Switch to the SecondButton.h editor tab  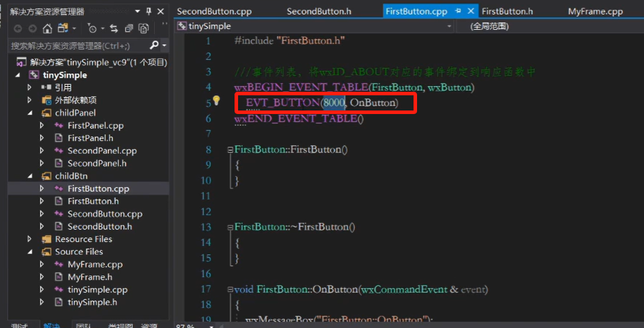point(319,12)
